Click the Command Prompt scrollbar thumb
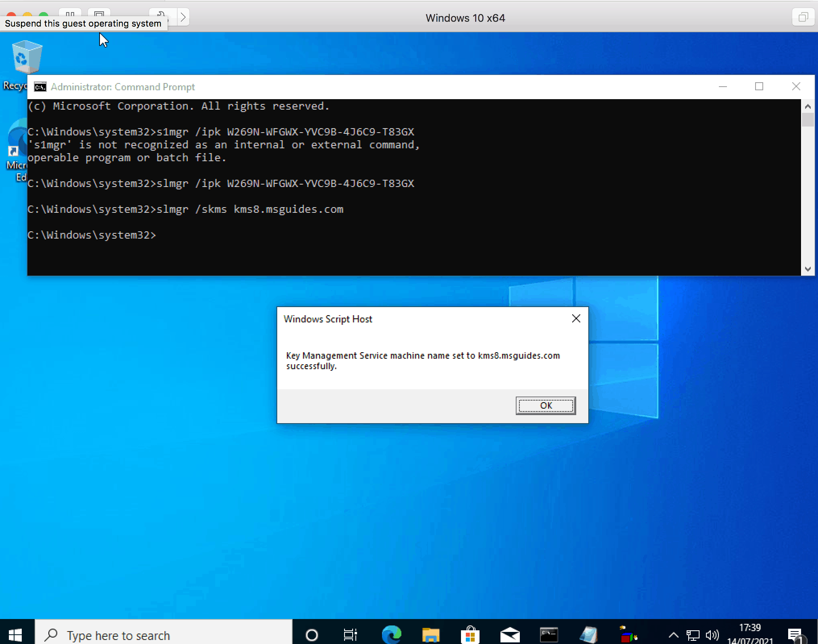Viewport: 818px width, 644px height. (808, 120)
